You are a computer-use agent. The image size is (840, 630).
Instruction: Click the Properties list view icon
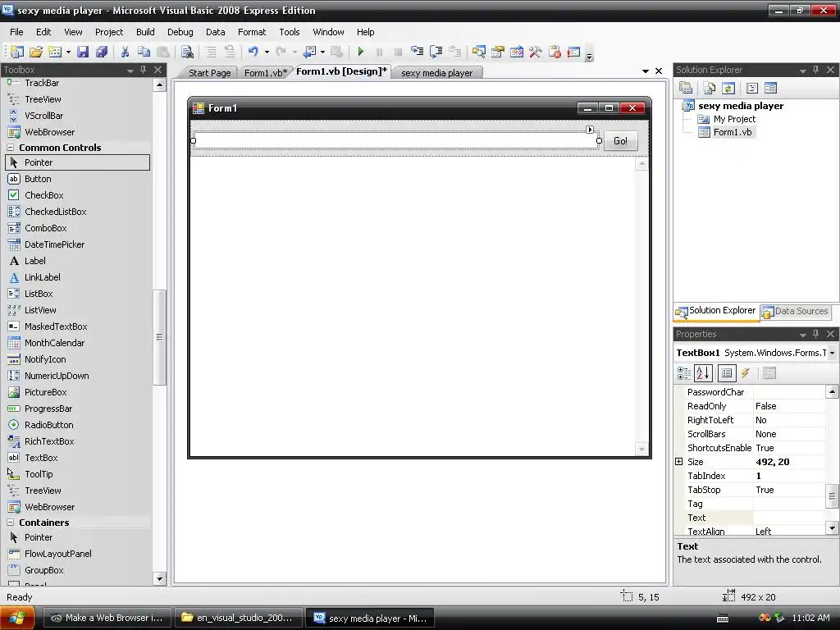727,373
